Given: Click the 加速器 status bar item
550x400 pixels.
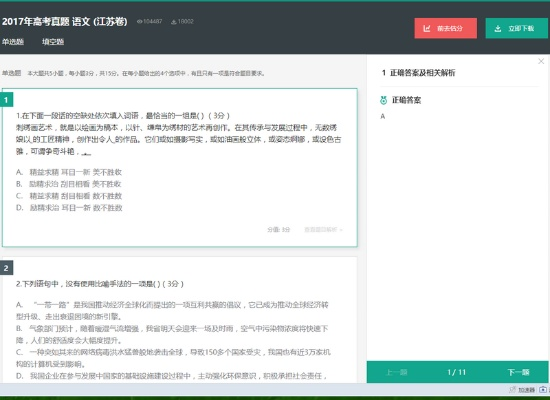Looking at the screenshot, I should pos(522,390).
